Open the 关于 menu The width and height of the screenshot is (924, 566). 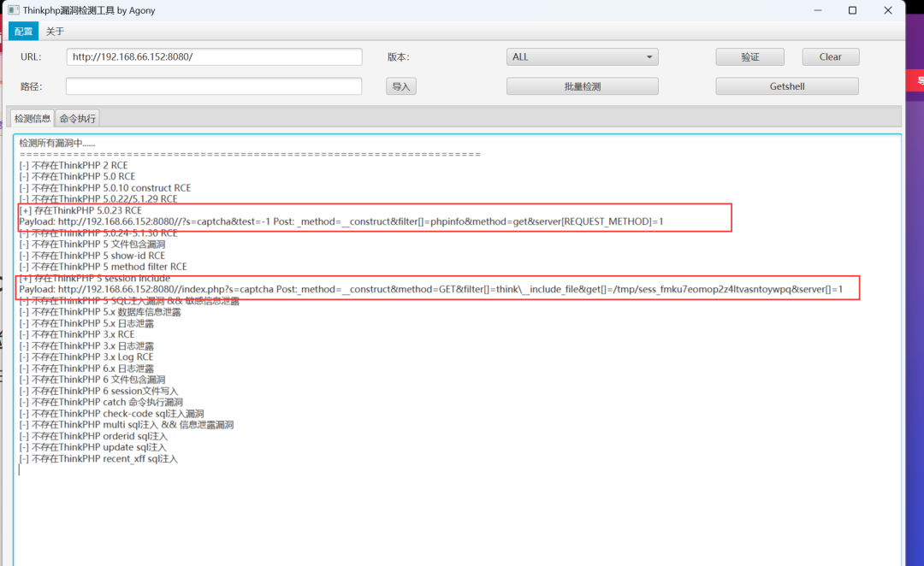[55, 32]
